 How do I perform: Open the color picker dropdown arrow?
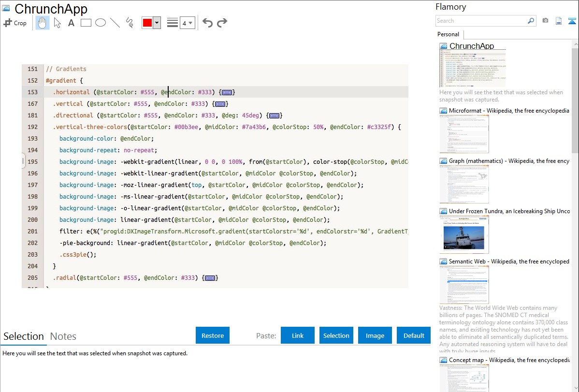pos(157,23)
